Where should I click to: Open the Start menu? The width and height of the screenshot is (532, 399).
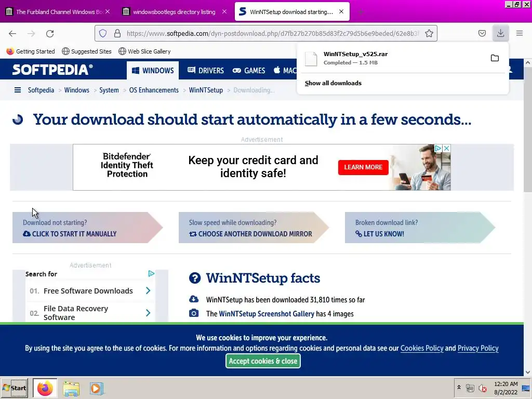(x=15, y=388)
